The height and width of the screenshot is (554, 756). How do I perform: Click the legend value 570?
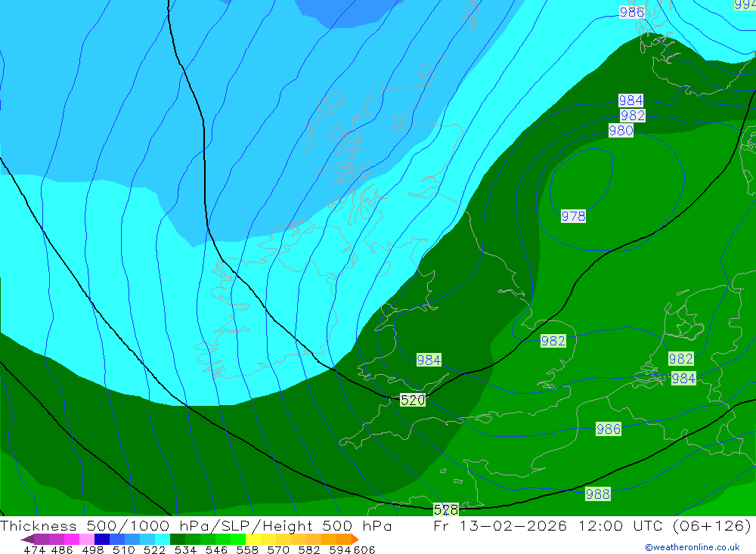pyautogui.click(x=278, y=550)
